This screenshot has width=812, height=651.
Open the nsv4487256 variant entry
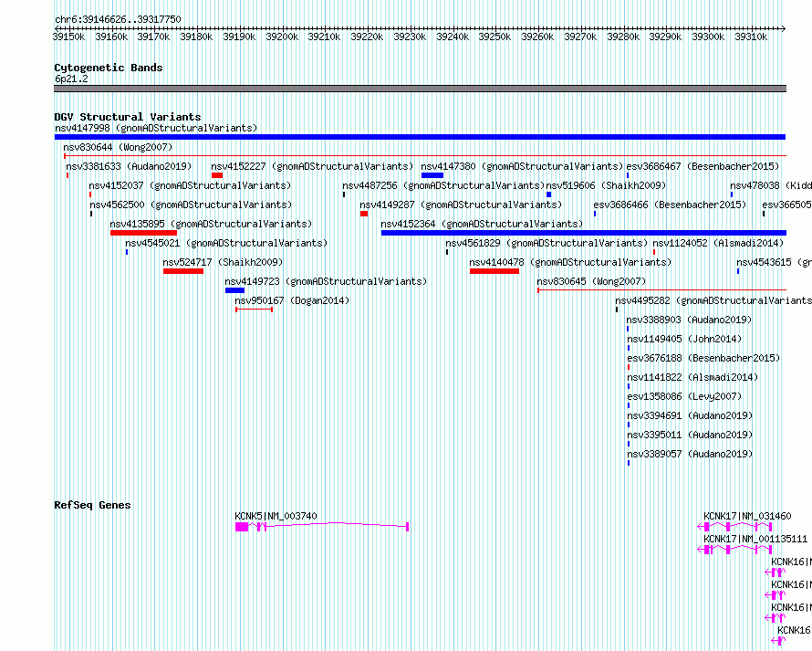(x=443, y=185)
